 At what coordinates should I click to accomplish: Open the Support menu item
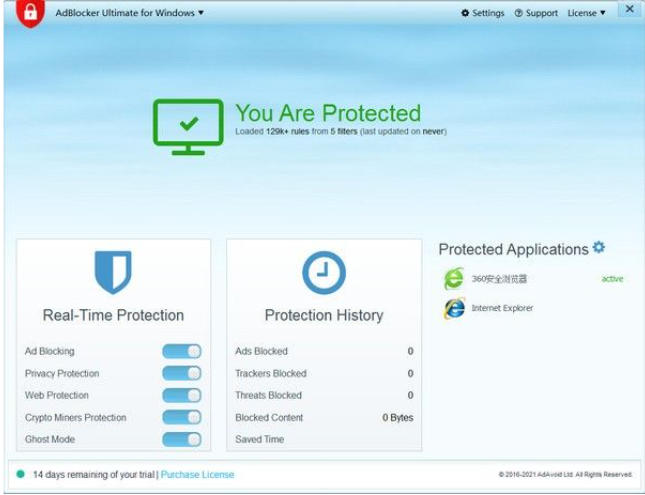tap(536, 14)
